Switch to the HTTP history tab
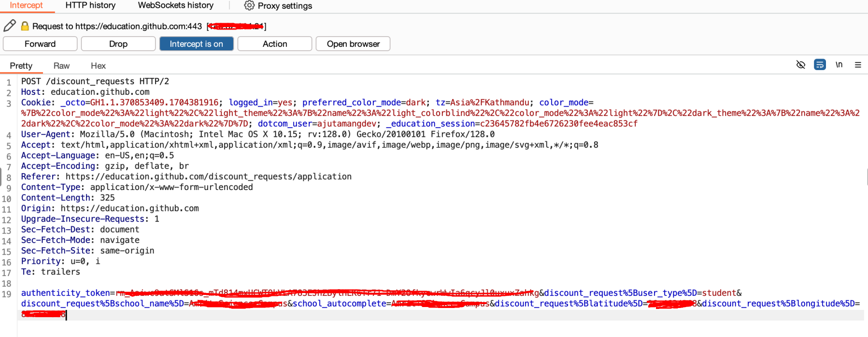This screenshot has height=337, width=868. (90, 5)
